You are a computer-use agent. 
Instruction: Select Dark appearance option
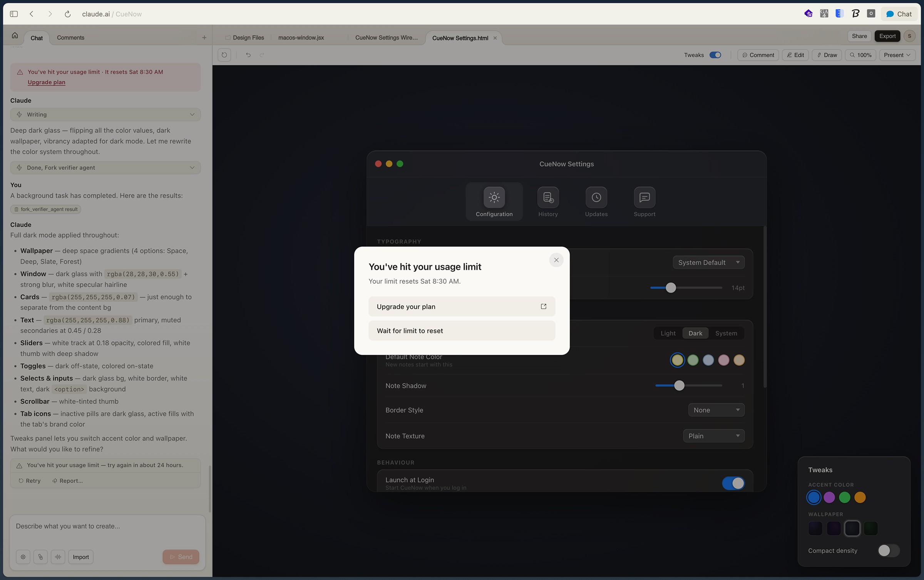click(695, 333)
